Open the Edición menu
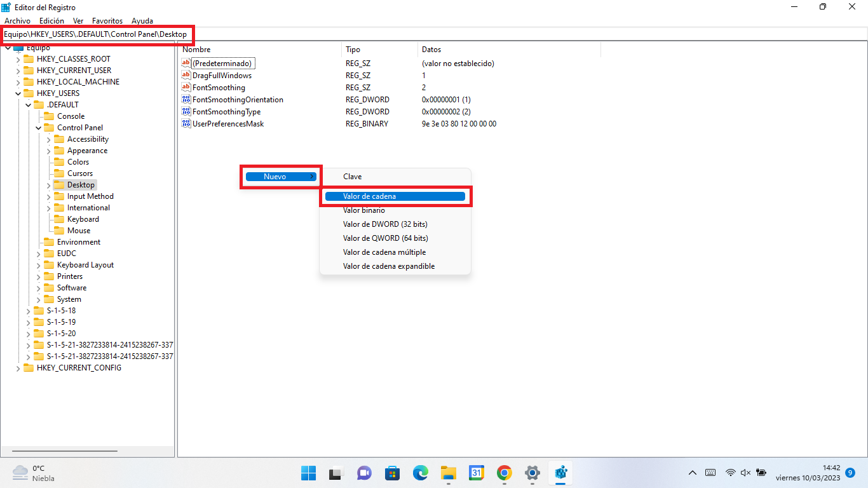The width and height of the screenshot is (868, 488). (51, 21)
